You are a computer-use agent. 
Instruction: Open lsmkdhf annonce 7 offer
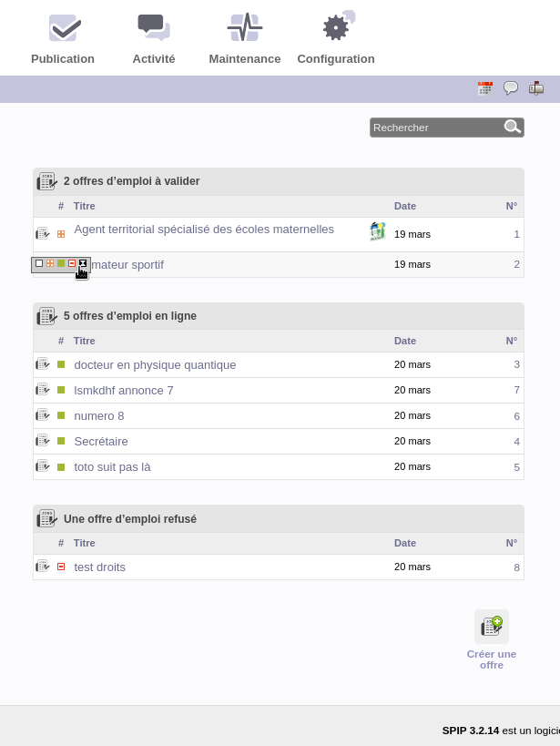coord(124,391)
